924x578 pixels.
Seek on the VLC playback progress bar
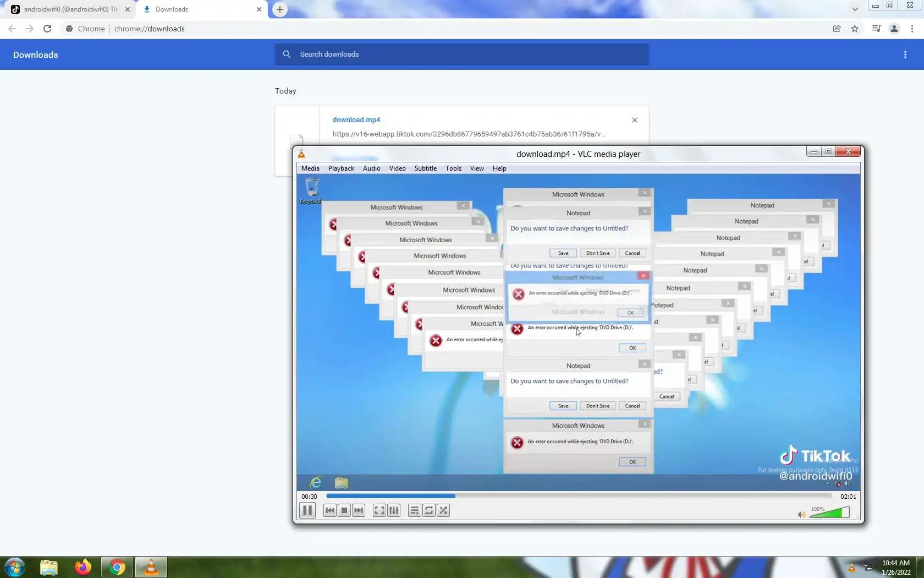(x=579, y=496)
